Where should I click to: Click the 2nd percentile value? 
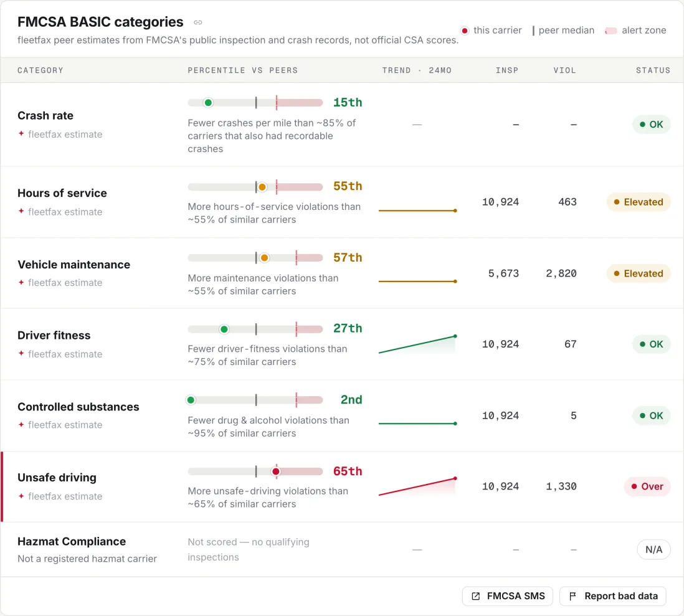point(351,400)
